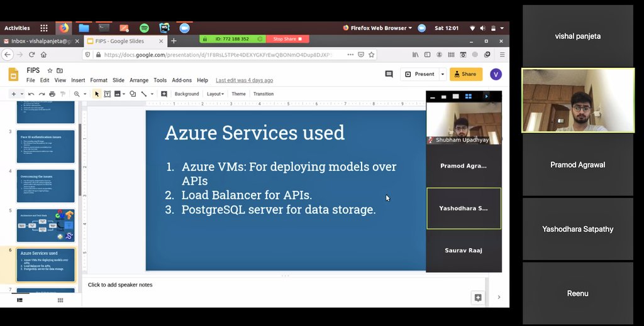Open the comment history speech-bubble icon
644x326 pixels.
389,74
